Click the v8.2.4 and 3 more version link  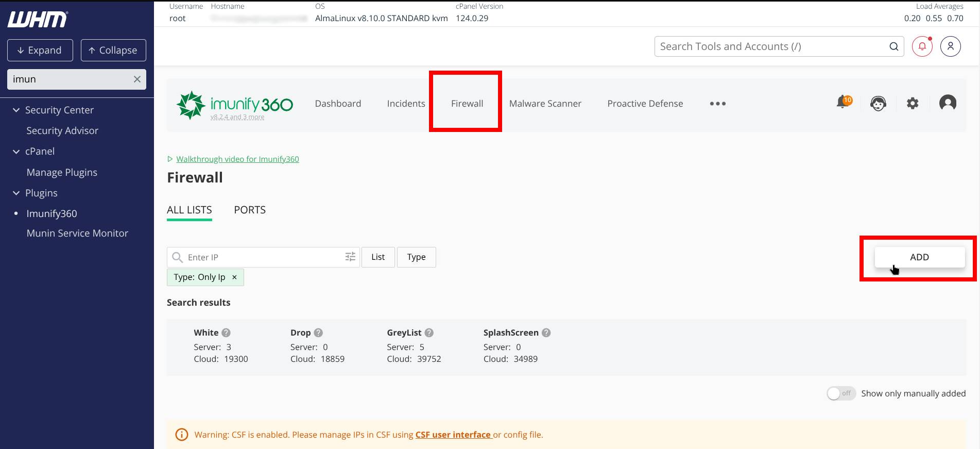pos(237,117)
